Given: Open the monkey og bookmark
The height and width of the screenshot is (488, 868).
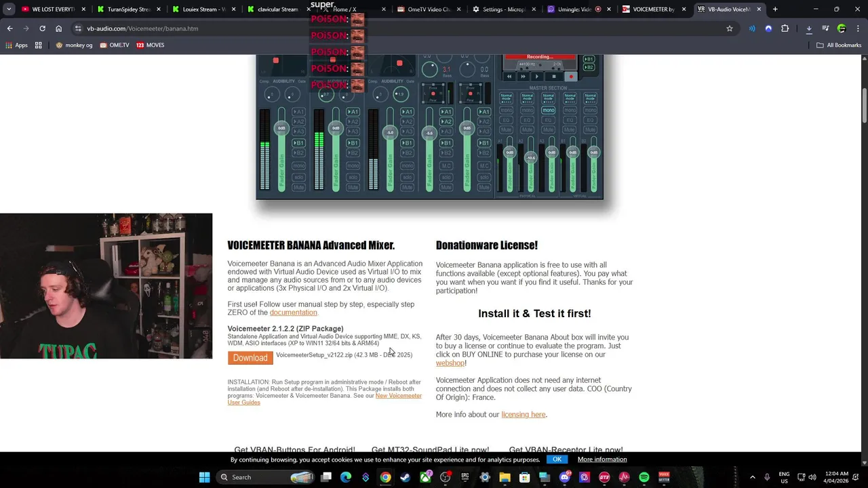Looking at the screenshot, I should point(74,45).
